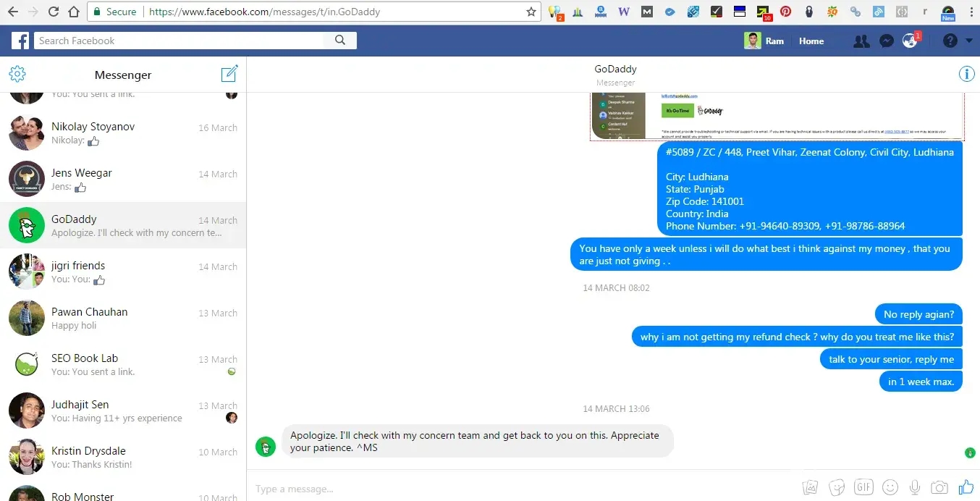Open SEO Book Lab conversation
The image size is (980, 501).
click(123, 364)
